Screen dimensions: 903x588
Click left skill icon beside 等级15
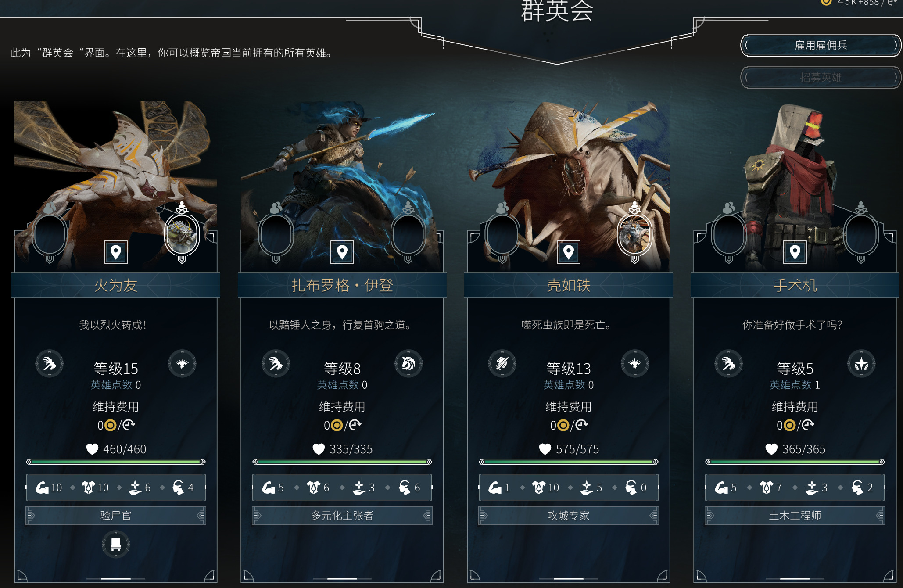[50, 363]
